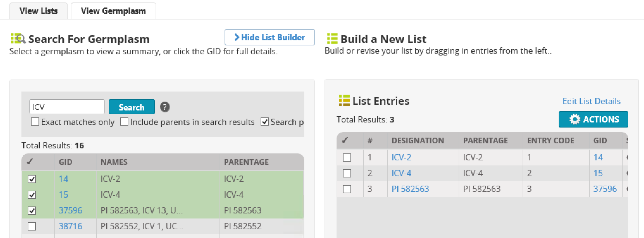The image size is (644, 238).
Task: Click the select-all checkmark in List Entries header
Action: (x=345, y=140)
